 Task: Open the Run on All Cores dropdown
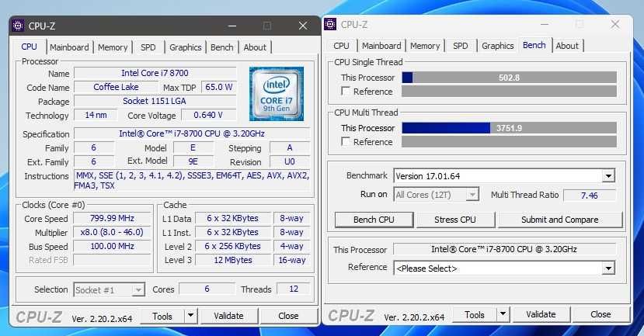coord(473,195)
